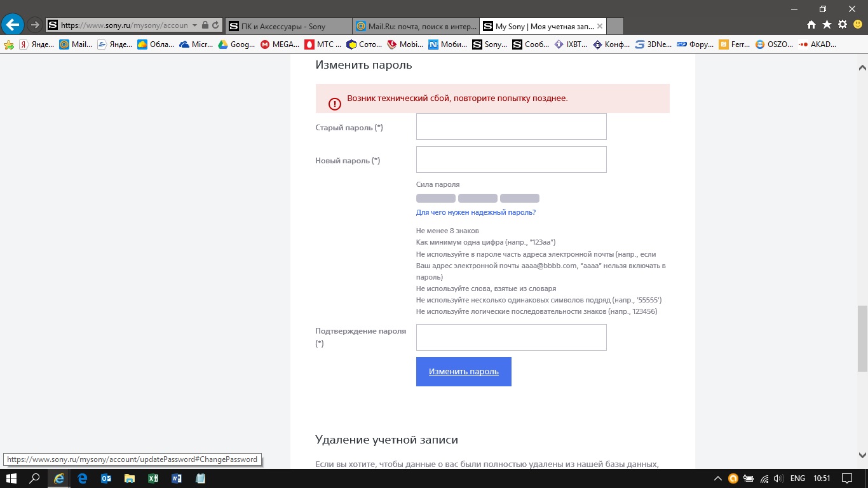The image size is (868, 488).
Task: Click heading text Удаление учетной записи
Action: click(x=386, y=440)
